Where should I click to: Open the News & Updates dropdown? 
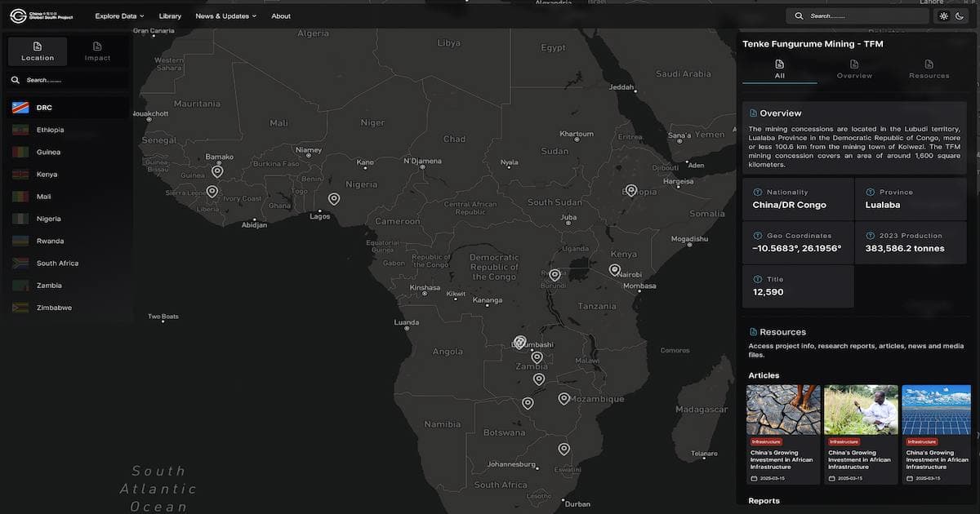[225, 16]
